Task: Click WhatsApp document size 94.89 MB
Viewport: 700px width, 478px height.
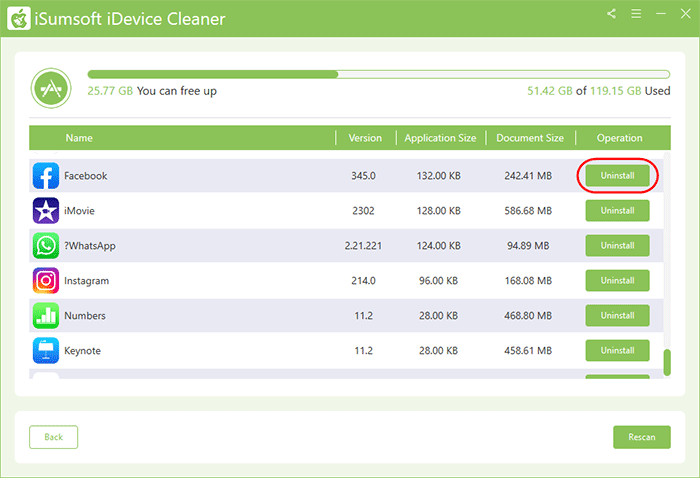Action: (x=528, y=245)
